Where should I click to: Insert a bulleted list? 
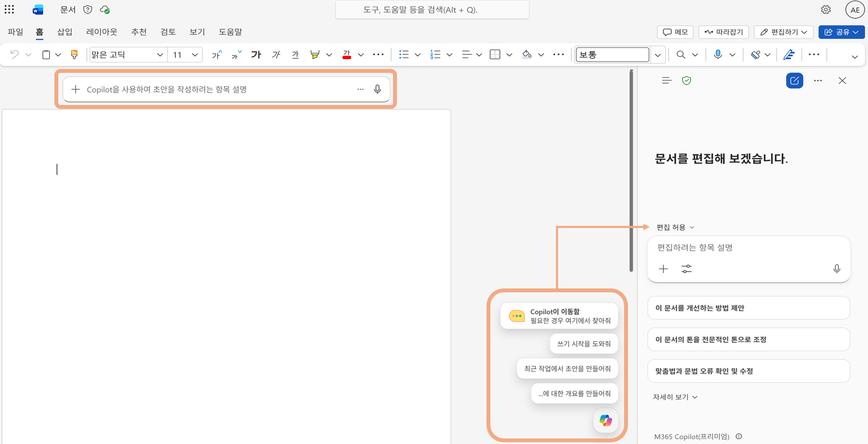pyautogui.click(x=404, y=54)
